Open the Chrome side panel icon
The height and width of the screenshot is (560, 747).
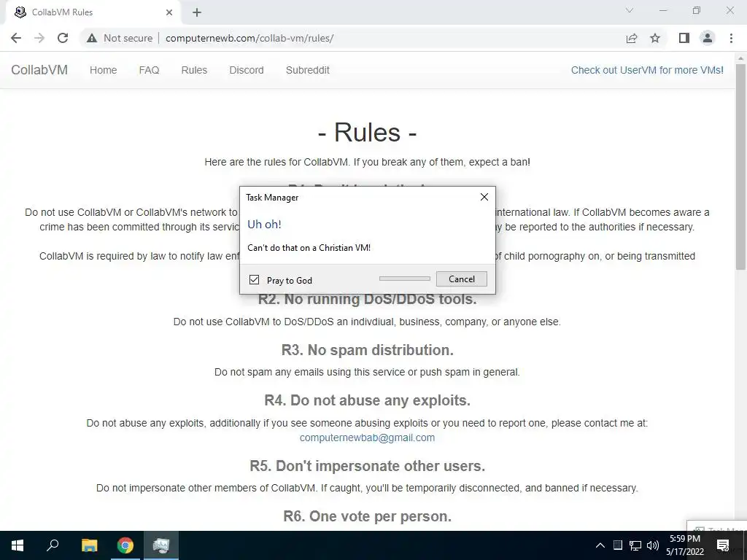tap(684, 38)
